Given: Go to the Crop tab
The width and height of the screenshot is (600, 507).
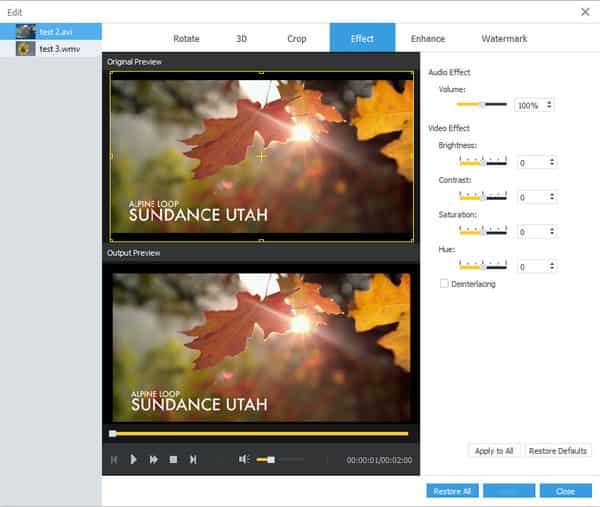Looking at the screenshot, I should click(297, 39).
